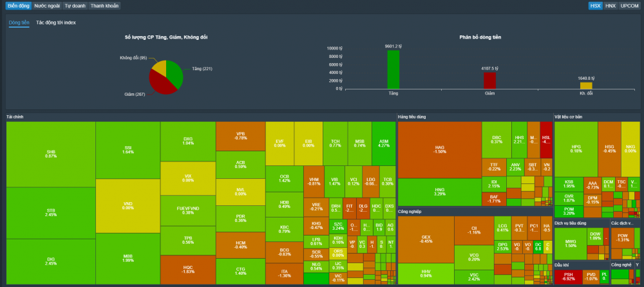Open the STB 2.45% treemap tile
The width and height of the screenshot is (644, 287).
pyautogui.click(x=51, y=213)
